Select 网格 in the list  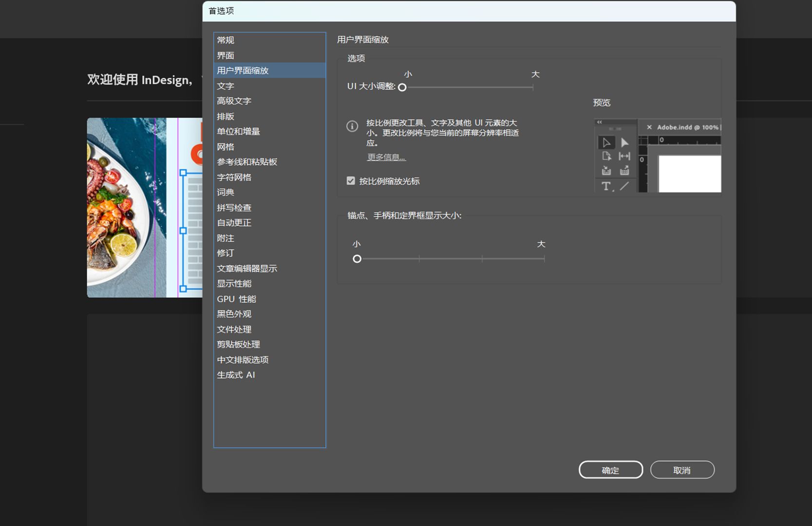[x=269, y=147]
